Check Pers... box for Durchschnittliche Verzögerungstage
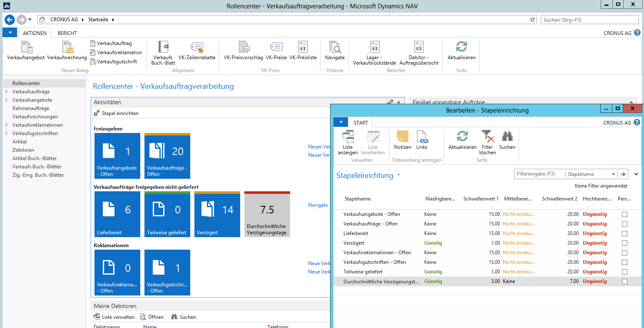 624,282
